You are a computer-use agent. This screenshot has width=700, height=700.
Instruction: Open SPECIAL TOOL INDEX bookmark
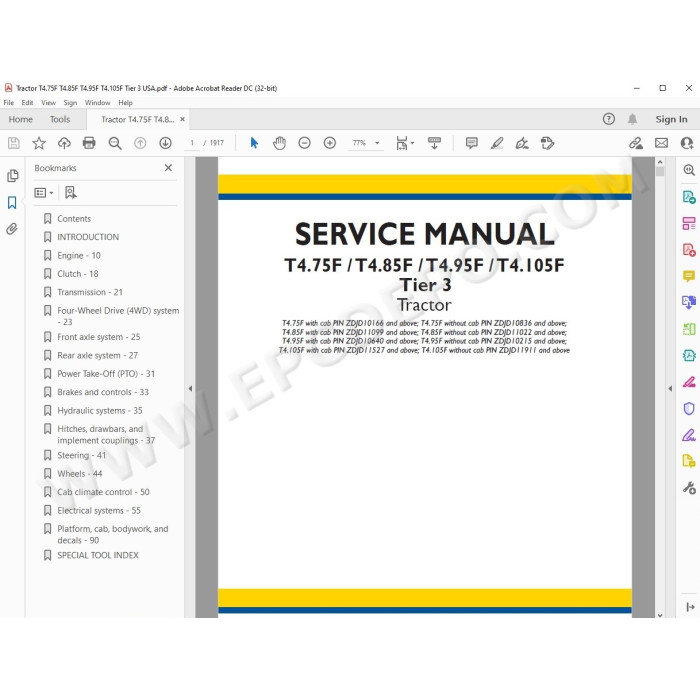[98, 555]
